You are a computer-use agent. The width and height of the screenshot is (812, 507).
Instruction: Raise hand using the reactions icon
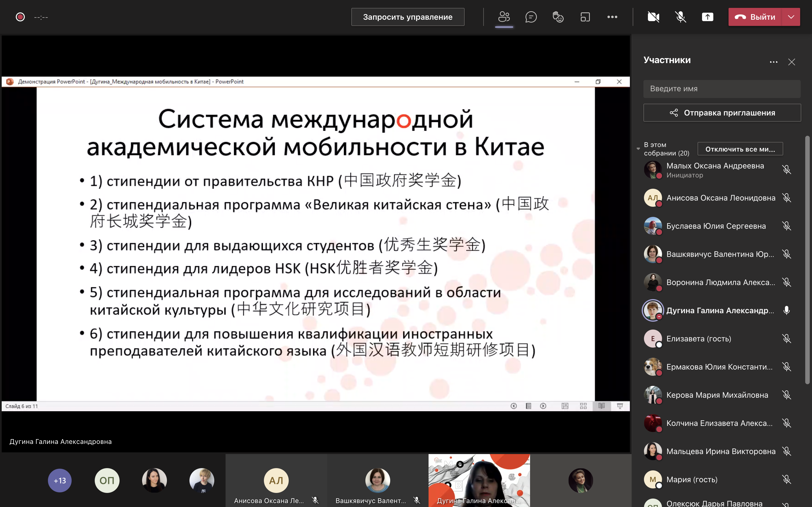tap(558, 17)
